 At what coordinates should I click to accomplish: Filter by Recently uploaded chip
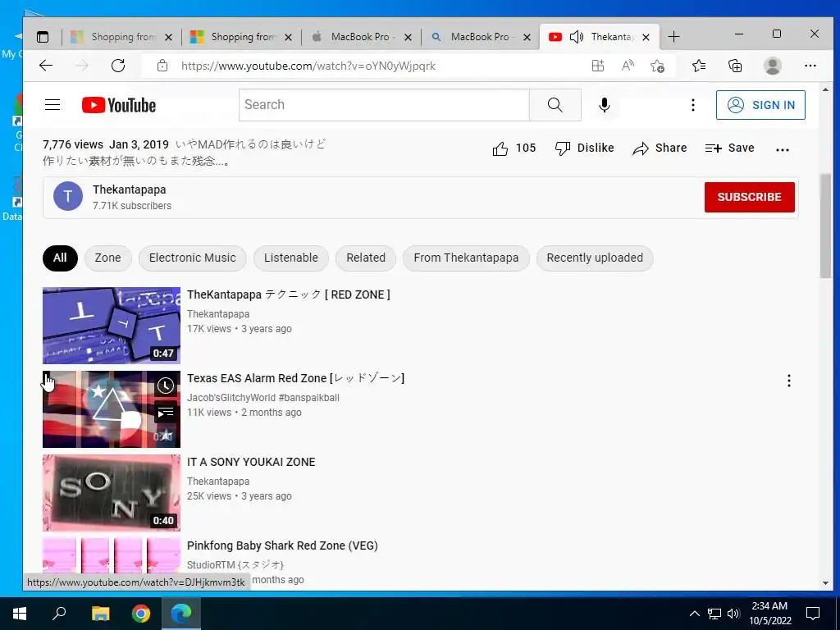(595, 258)
